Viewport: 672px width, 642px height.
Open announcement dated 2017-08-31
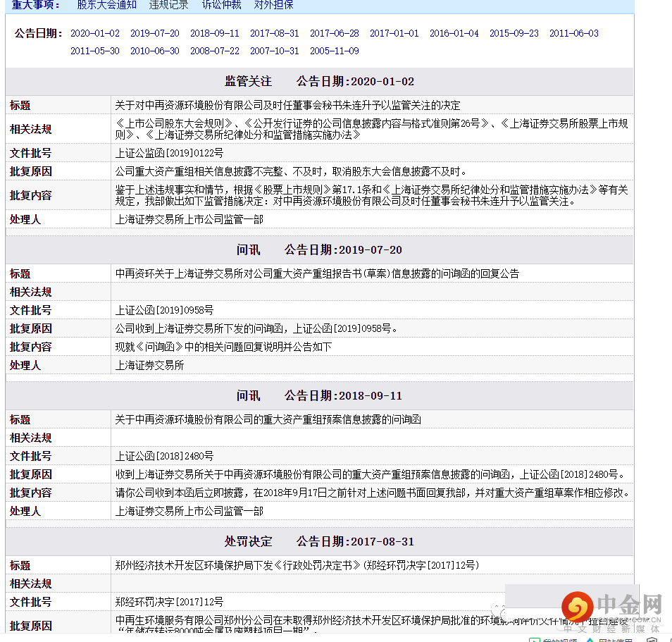click(x=275, y=32)
